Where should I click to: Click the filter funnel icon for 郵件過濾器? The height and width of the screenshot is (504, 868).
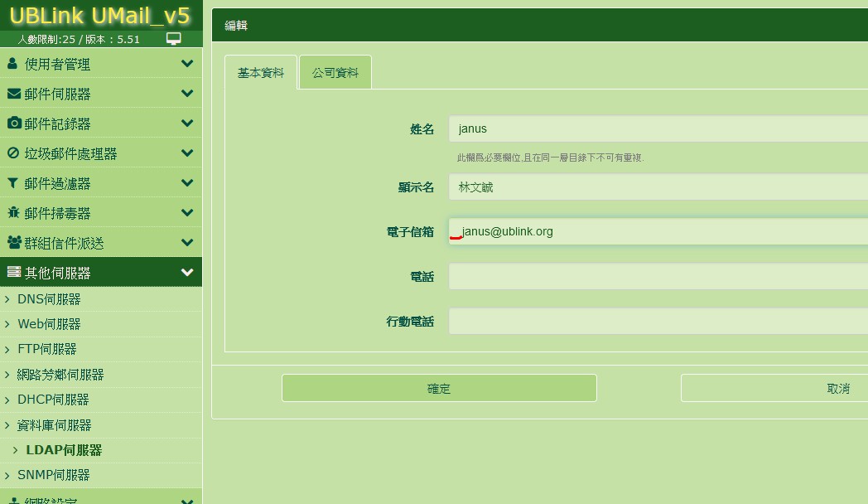coord(12,183)
